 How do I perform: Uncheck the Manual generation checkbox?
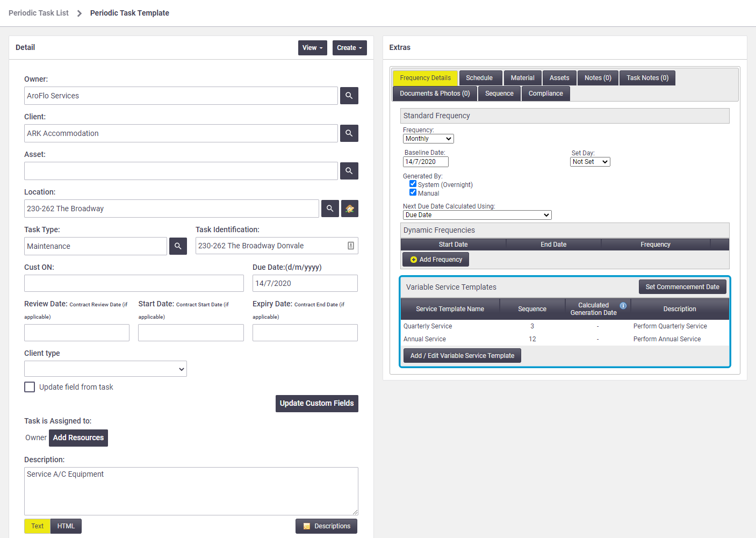(413, 192)
